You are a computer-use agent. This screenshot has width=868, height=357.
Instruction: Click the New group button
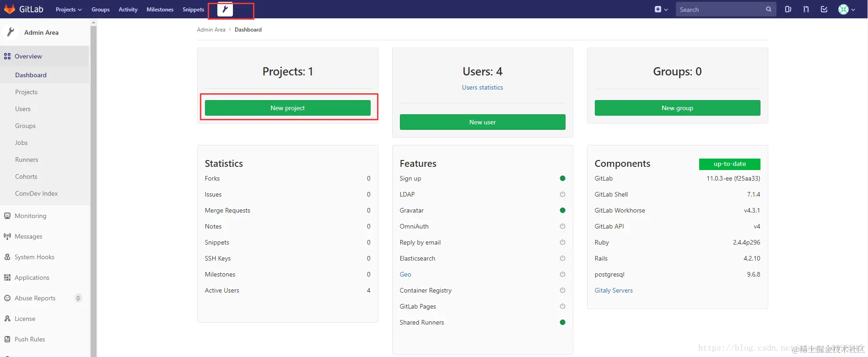pos(677,108)
